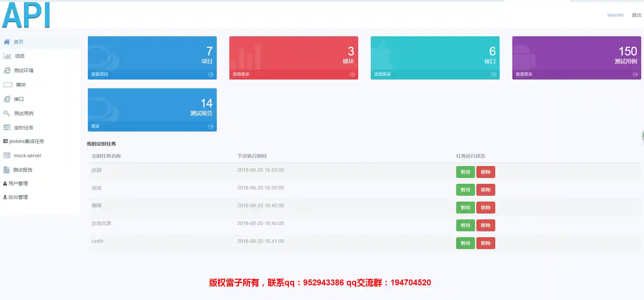The image size is (644, 300).
Task: Click the browser icon beside 测试环境
Action: [7, 70]
